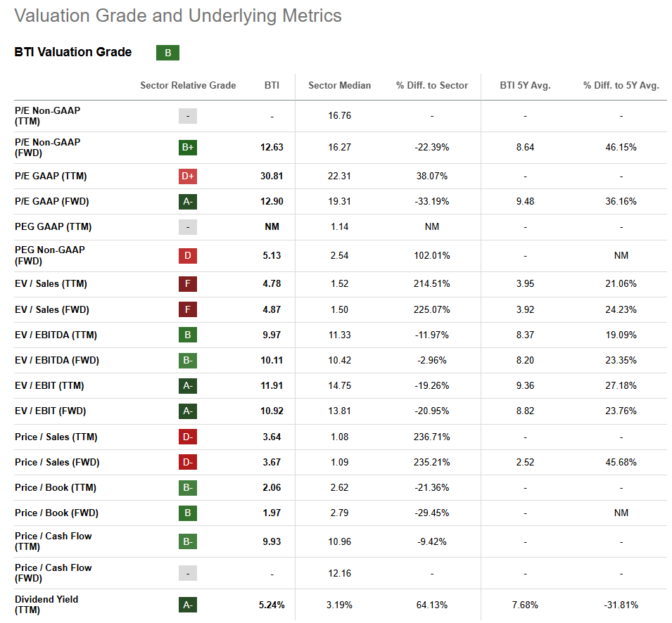Click the -31.81% diff to 5Y avg value
The image size is (672, 623).
click(x=621, y=605)
